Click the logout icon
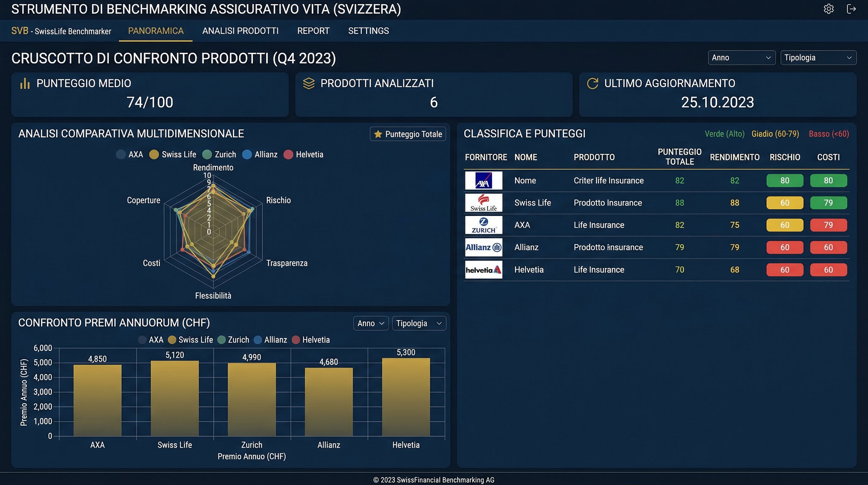 pyautogui.click(x=851, y=9)
